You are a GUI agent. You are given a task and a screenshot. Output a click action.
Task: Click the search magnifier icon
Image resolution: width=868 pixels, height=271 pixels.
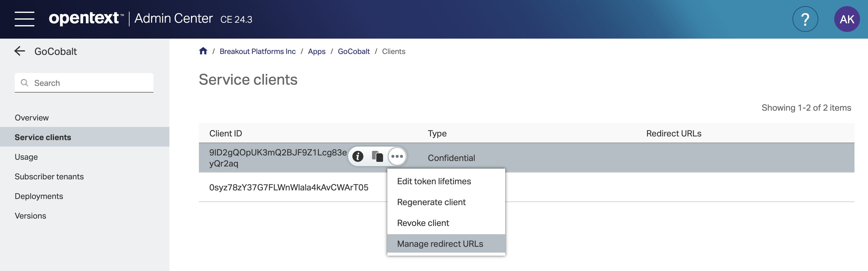click(x=24, y=83)
